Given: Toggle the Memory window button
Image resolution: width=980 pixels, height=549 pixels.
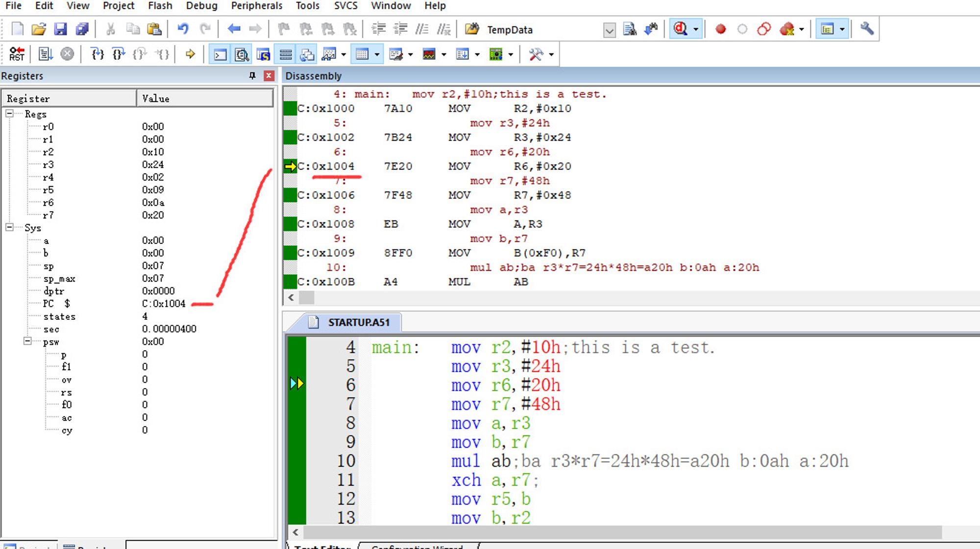Looking at the screenshot, I should 362,54.
